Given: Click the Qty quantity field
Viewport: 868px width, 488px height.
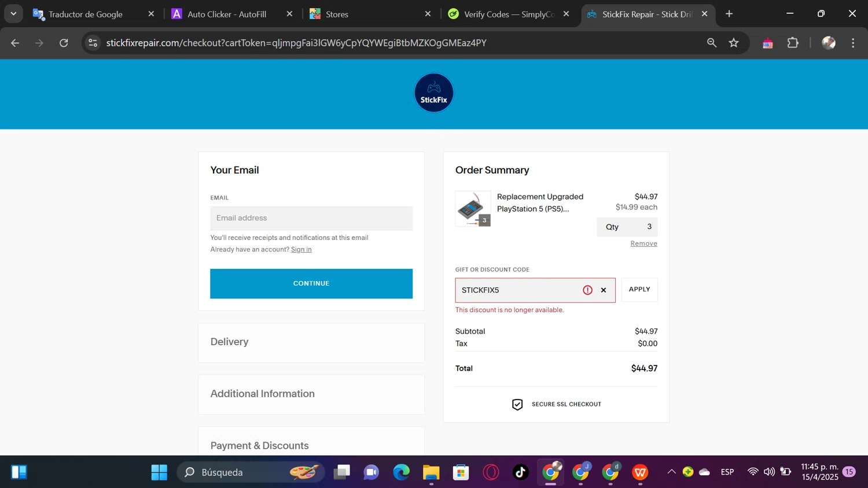Looking at the screenshot, I should coord(627,227).
